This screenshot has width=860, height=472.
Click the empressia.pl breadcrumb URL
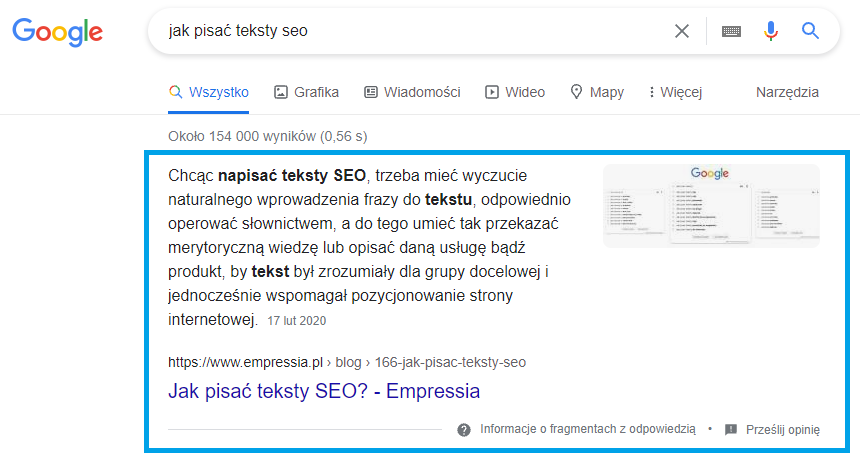click(347, 362)
